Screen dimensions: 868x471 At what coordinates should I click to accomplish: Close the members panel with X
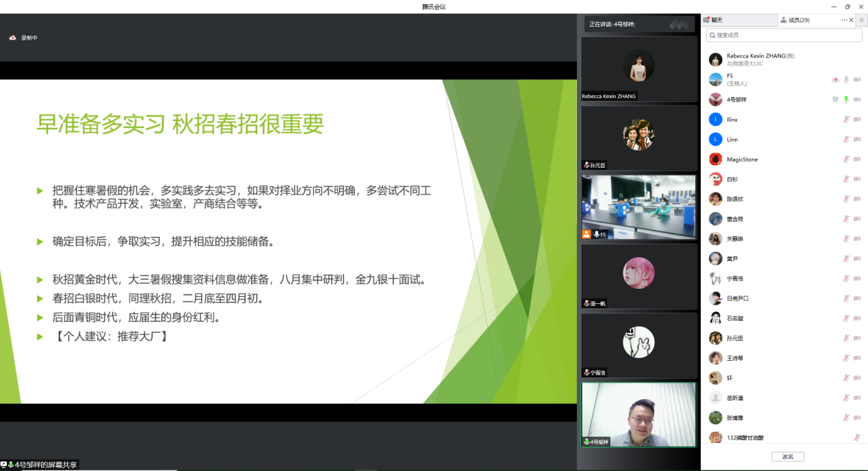pyautogui.click(x=852, y=20)
